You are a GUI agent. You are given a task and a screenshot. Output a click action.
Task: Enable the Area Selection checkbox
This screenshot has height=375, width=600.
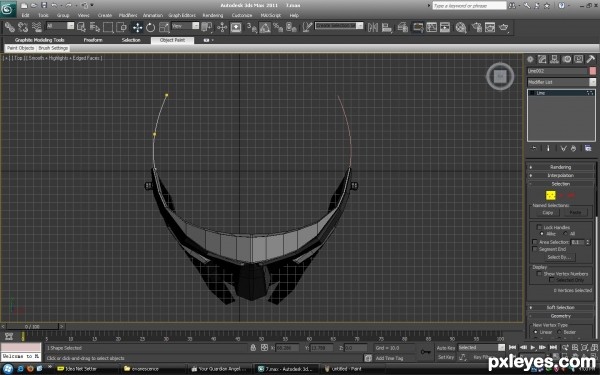coord(535,242)
